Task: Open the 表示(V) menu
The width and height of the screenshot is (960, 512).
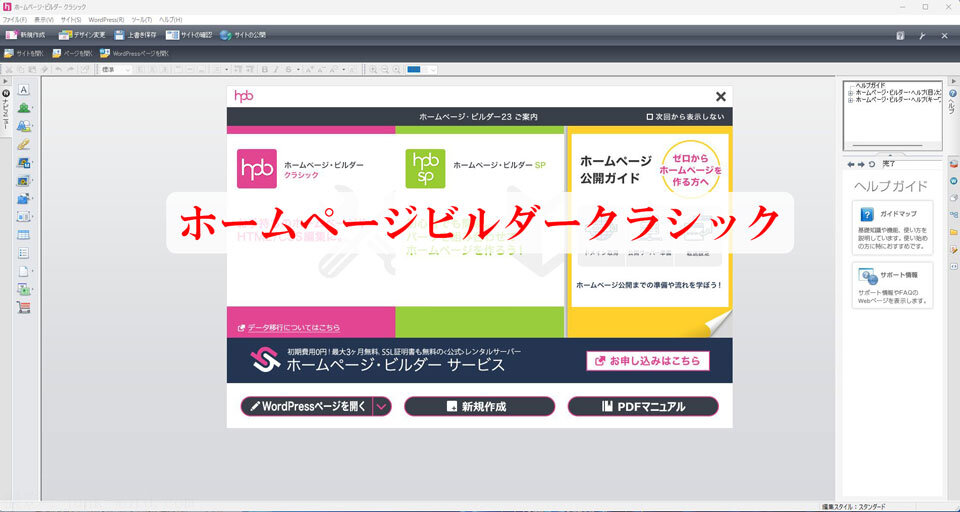Action: coord(43,20)
